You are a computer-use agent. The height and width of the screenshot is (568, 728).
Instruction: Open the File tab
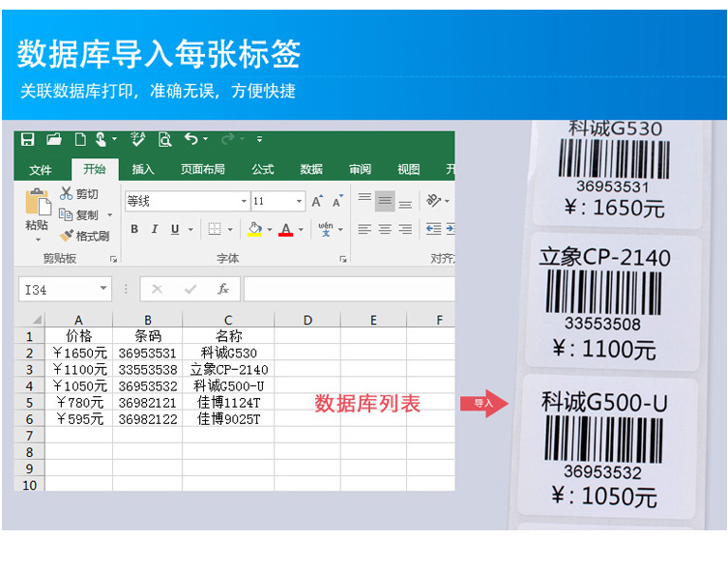pyautogui.click(x=41, y=170)
